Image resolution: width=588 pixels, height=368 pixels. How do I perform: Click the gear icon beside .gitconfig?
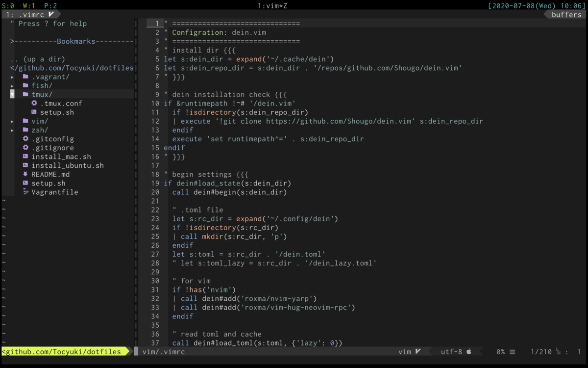(x=25, y=139)
